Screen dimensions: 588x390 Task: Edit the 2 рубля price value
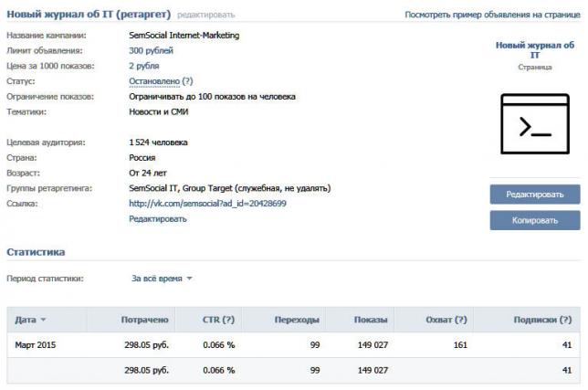[144, 66]
